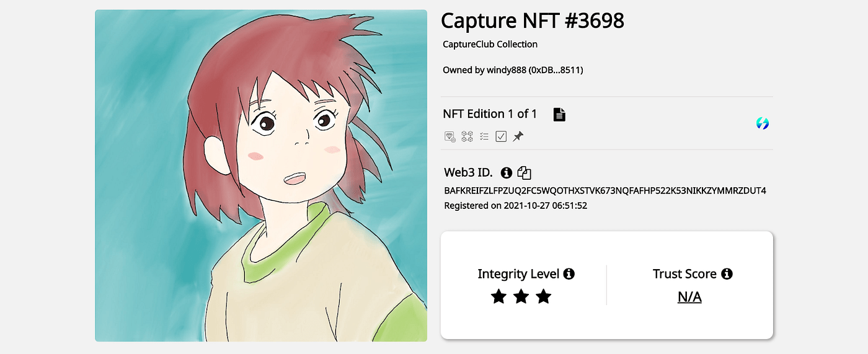Click the checklist lines icon
868x354 pixels.
pyautogui.click(x=484, y=136)
